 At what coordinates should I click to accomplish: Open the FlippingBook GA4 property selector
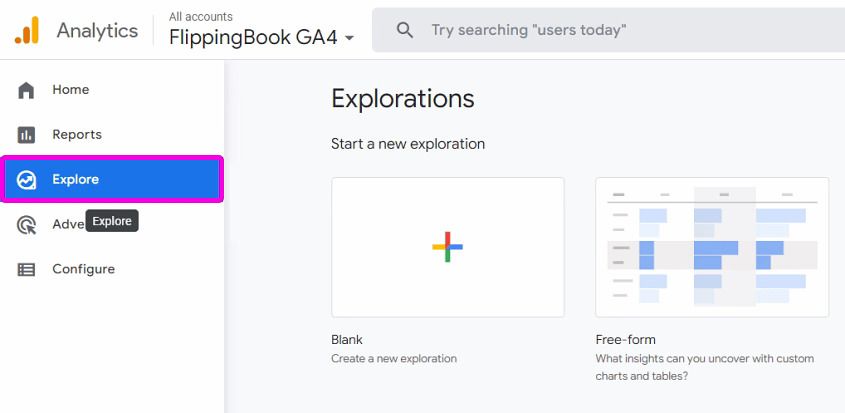tap(261, 37)
